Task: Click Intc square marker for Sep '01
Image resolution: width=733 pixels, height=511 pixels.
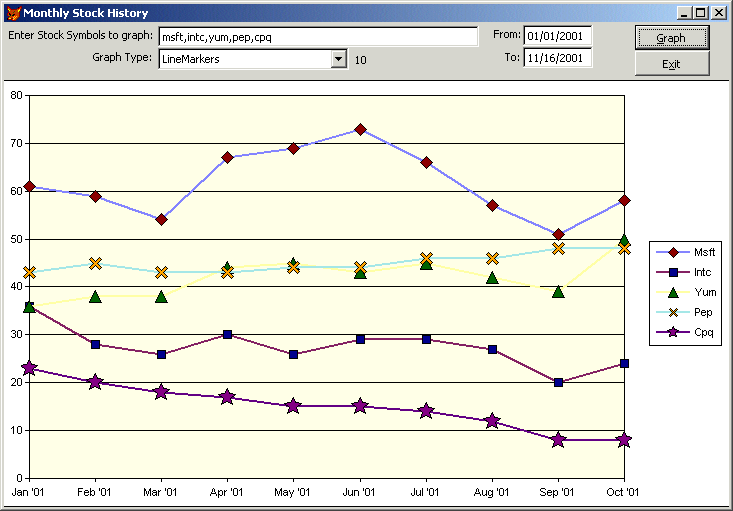Action: (x=558, y=382)
